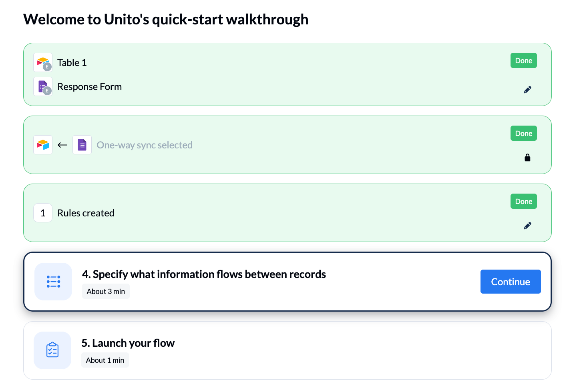571x392 pixels.
Task: Click the rules count badge showing 1
Action: (43, 213)
